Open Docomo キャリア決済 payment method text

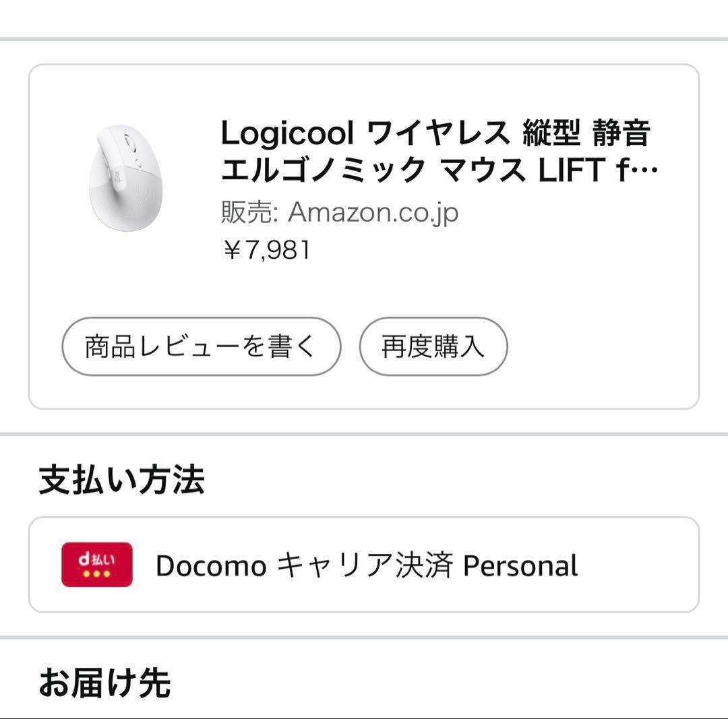click(x=367, y=566)
